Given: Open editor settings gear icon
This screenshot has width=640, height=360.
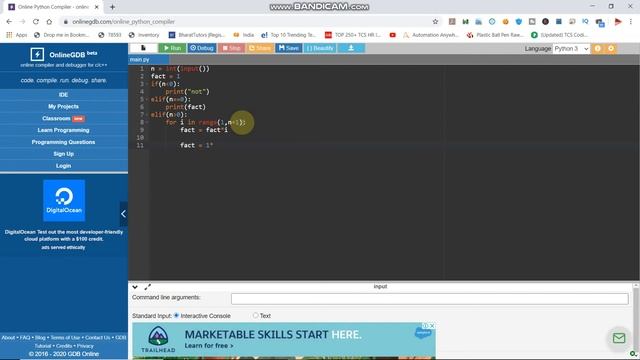Looking at the screenshot, I should point(611,49).
